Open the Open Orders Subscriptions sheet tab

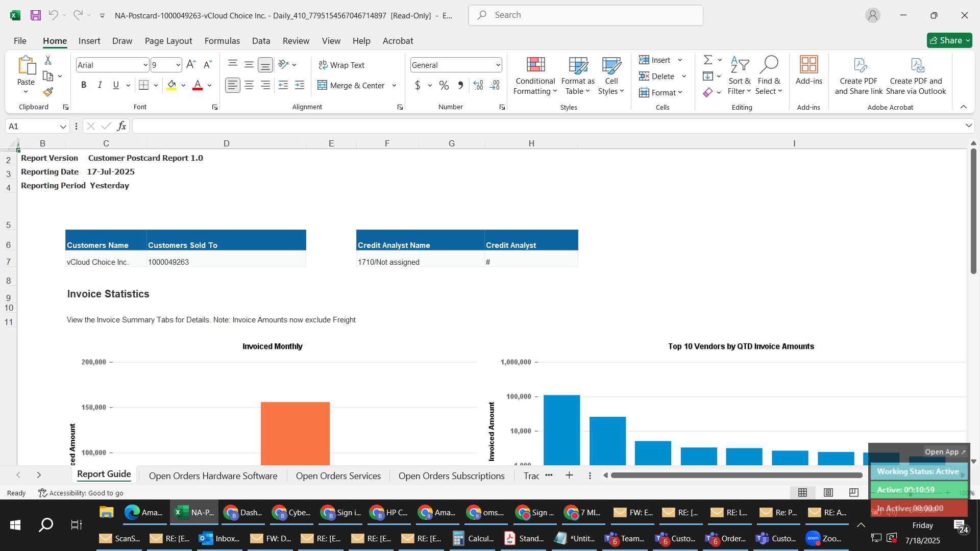pos(452,476)
